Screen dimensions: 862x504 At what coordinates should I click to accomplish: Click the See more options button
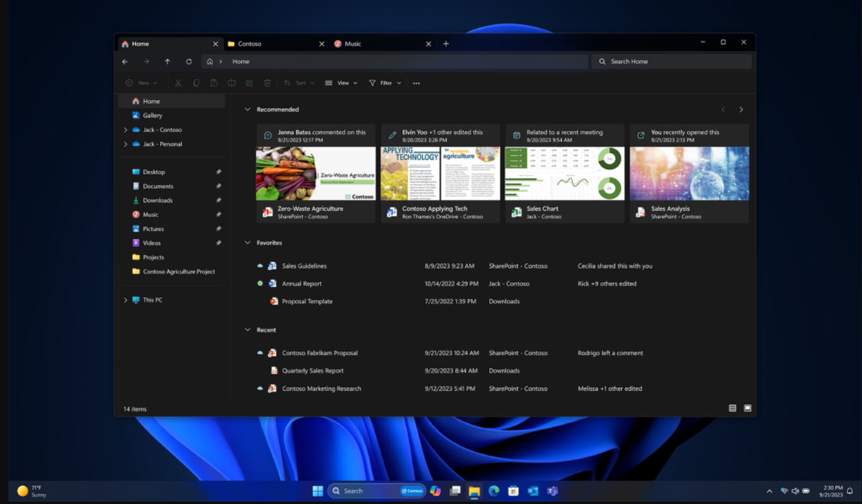[x=416, y=82]
